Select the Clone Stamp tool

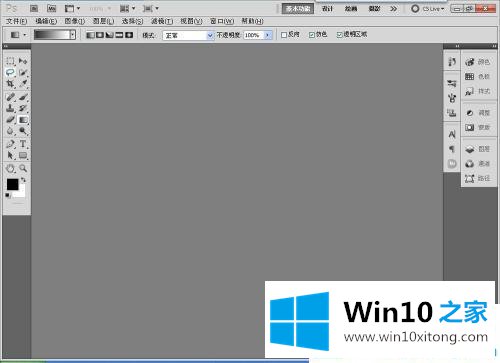click(x=10, y=108)
